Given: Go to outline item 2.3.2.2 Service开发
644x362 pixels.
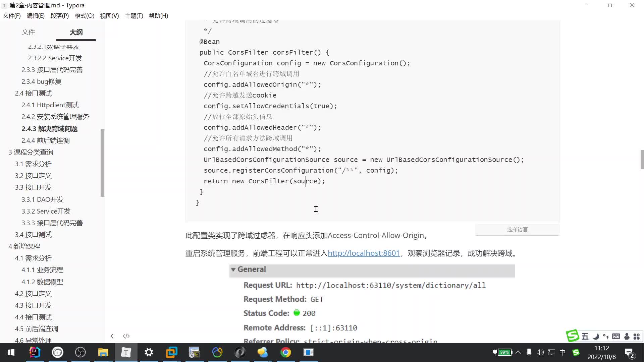Looking at the screenshot, I should pyautogui.click(x=55, y=58).
